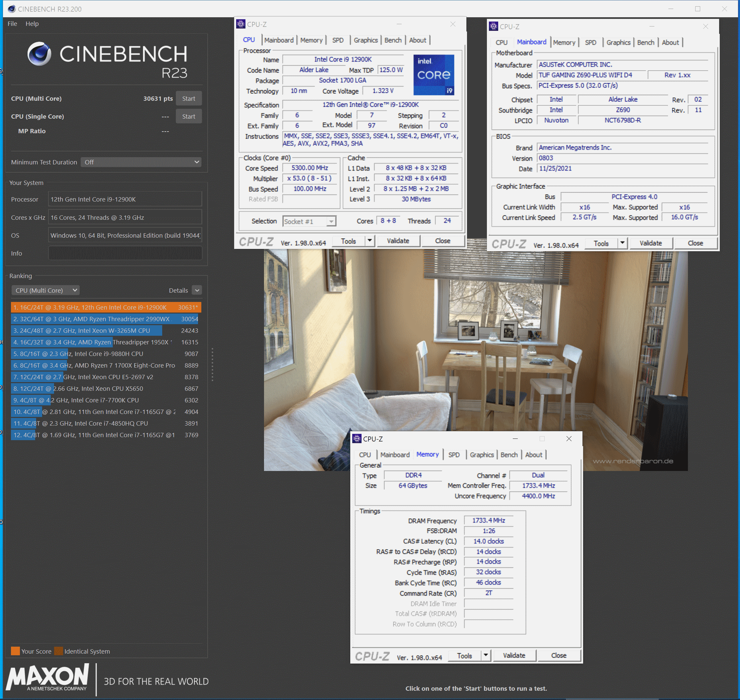Image resolution: width=740 pixels, height=700 pixels.
Task: Click the Intel Core i9 logo badge
Action: click(434, 75)
